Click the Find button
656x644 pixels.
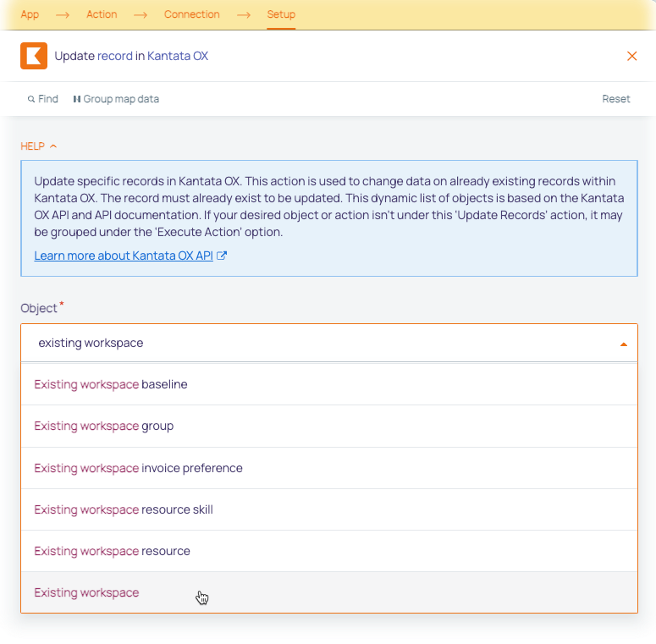(x=42, y=99)
